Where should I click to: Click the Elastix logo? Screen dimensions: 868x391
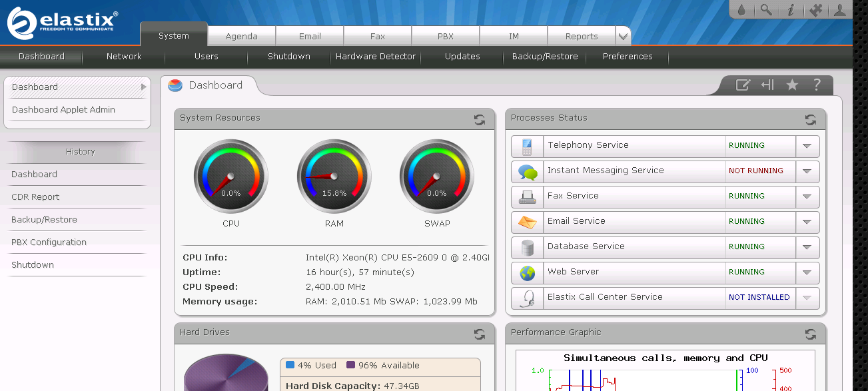(62, 21)
